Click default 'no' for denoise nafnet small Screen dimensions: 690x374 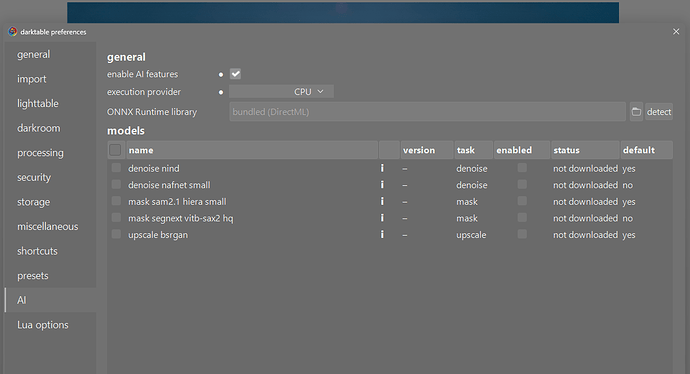tap(628, 185)
